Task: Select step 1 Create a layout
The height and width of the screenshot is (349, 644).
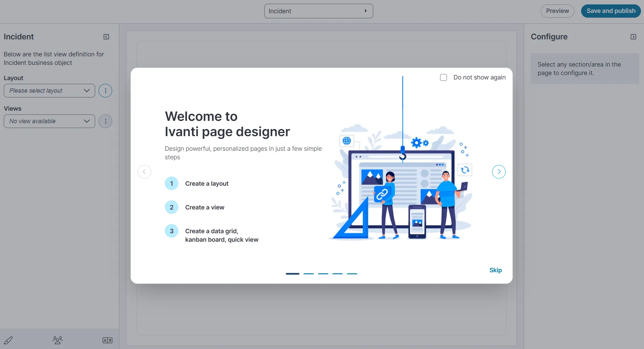Action: (197, 183)
